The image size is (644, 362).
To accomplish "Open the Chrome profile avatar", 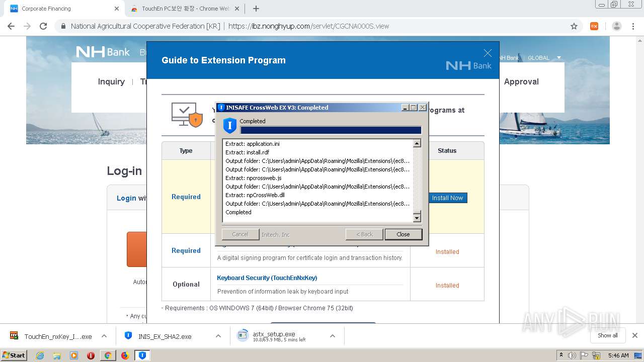I will click(616, 26).
